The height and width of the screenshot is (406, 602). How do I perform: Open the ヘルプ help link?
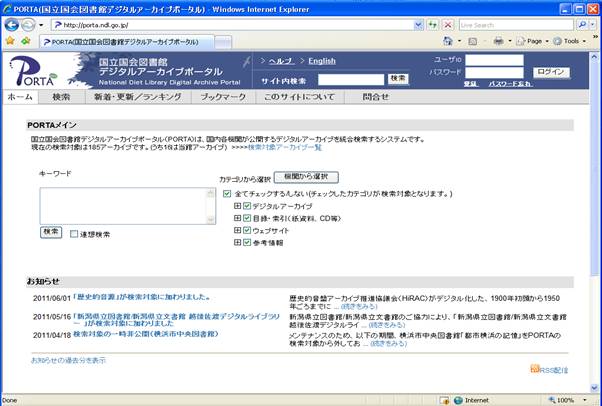(281, 61)
